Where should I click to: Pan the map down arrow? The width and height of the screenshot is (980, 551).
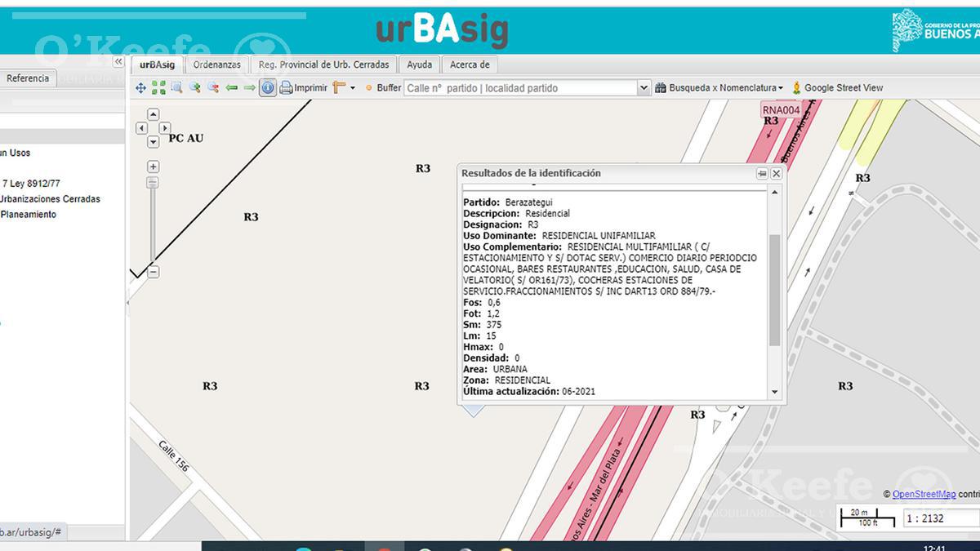(153, 142)
